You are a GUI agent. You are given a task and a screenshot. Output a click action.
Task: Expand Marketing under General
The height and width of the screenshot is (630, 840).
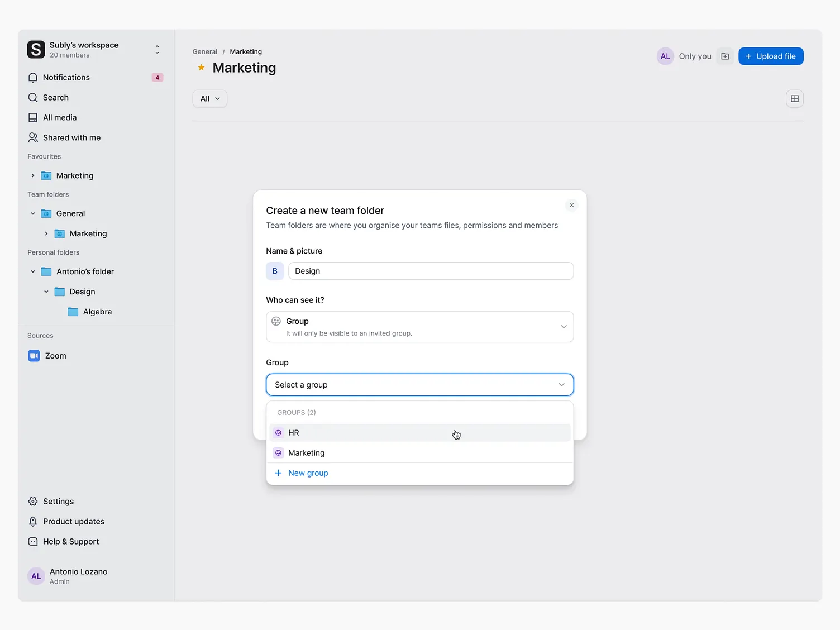click(46, 233)
